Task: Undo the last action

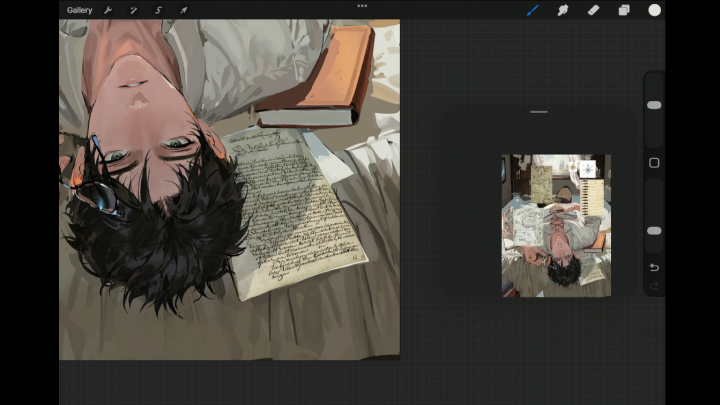Action: pyautogui.click(x=654, y=267)
